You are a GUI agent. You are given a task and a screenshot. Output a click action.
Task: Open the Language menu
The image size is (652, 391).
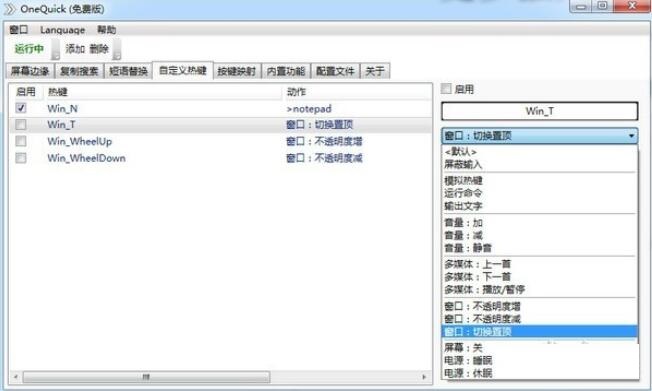[x=62, y=30]
